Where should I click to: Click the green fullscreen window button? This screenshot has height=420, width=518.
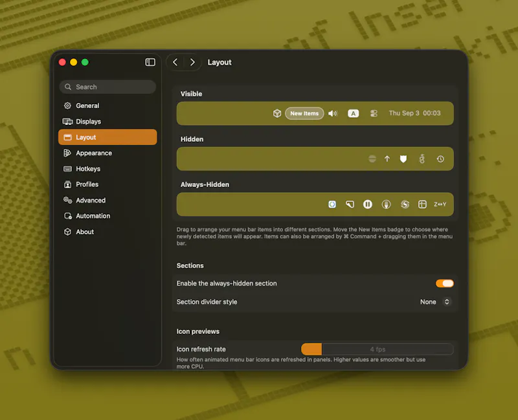[x=85, y=62]
